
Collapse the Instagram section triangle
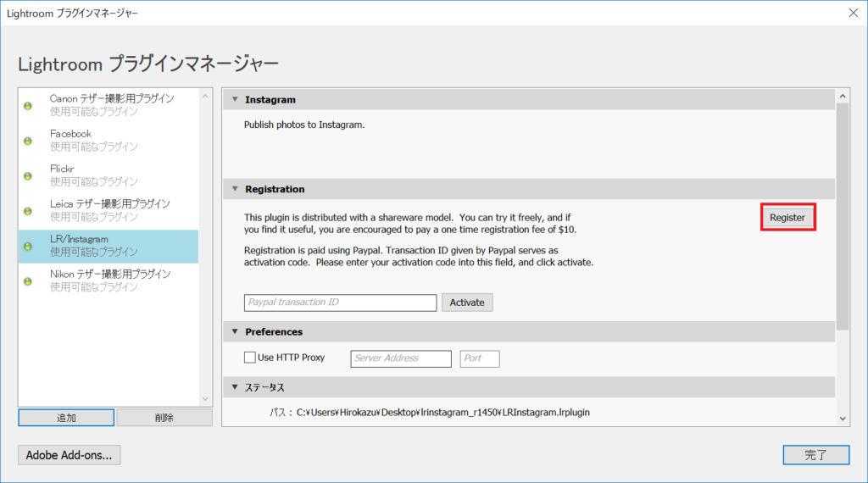tap(235, 100)
